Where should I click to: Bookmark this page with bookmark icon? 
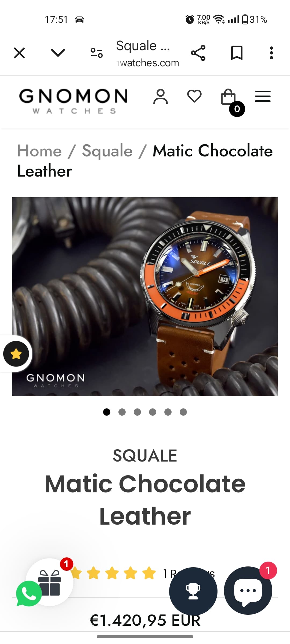coord(237,53)
